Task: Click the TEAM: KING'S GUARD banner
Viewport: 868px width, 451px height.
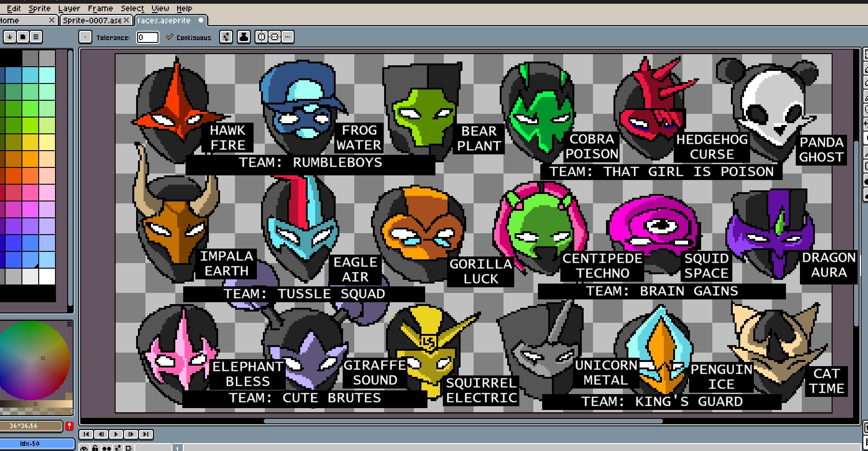Action: [x=662, y=402]
